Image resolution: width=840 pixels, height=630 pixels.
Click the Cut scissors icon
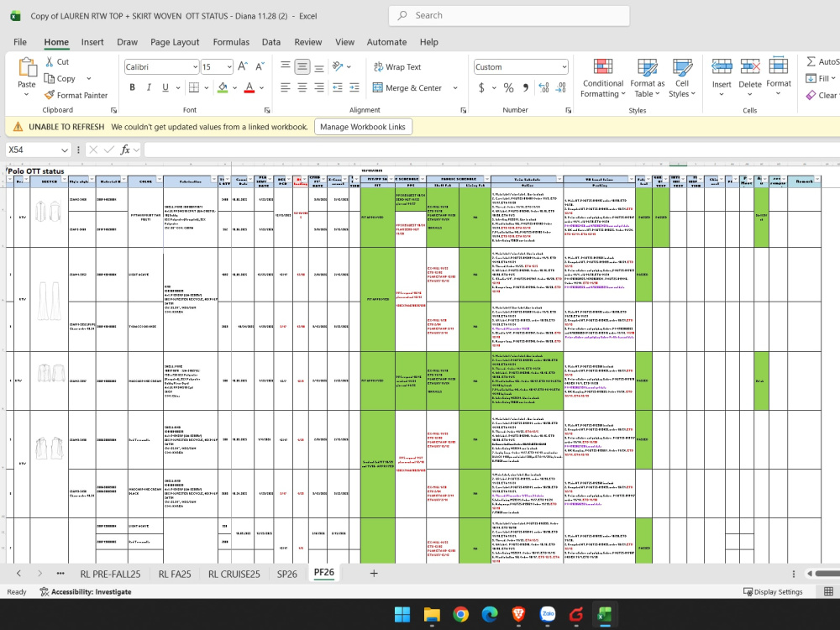click(50, 61)
